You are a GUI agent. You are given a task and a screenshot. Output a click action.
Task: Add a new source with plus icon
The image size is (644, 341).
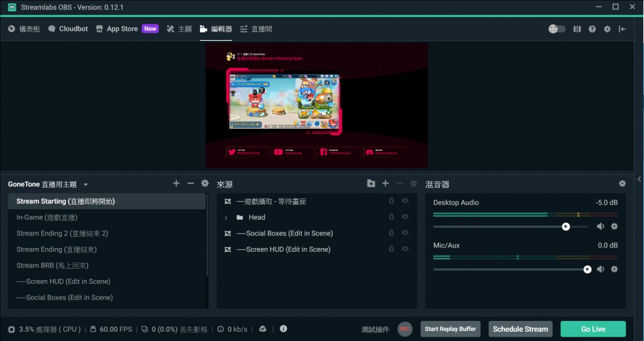386,183
